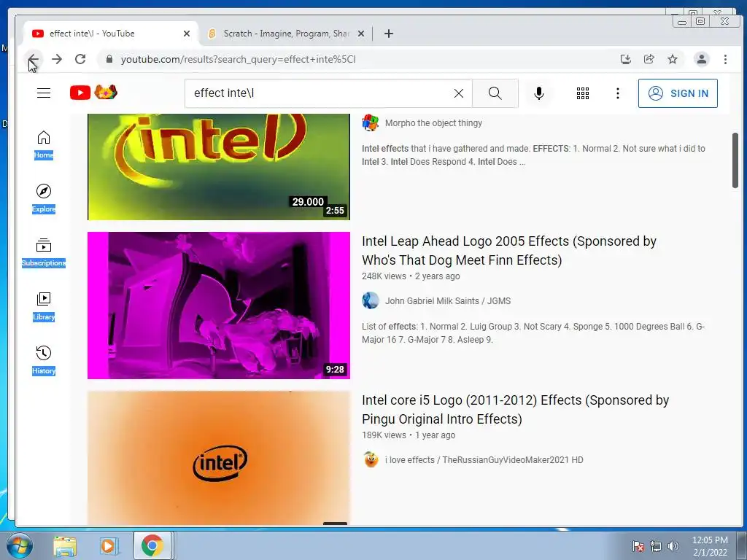Open the Windows Start menu
Image resolution: width=747 pixels, height=560 pixels.
tap(19, 545)
